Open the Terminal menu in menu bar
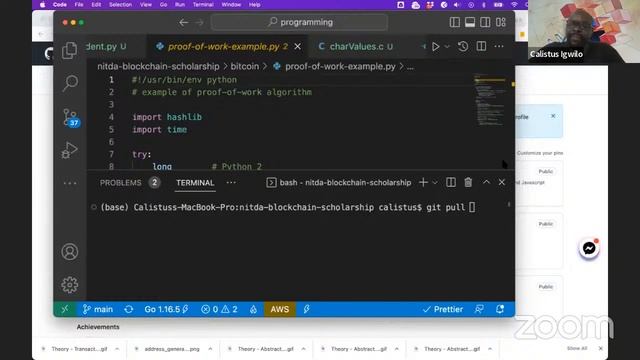This screenshot has height=360, width=640. pos(203,4)
